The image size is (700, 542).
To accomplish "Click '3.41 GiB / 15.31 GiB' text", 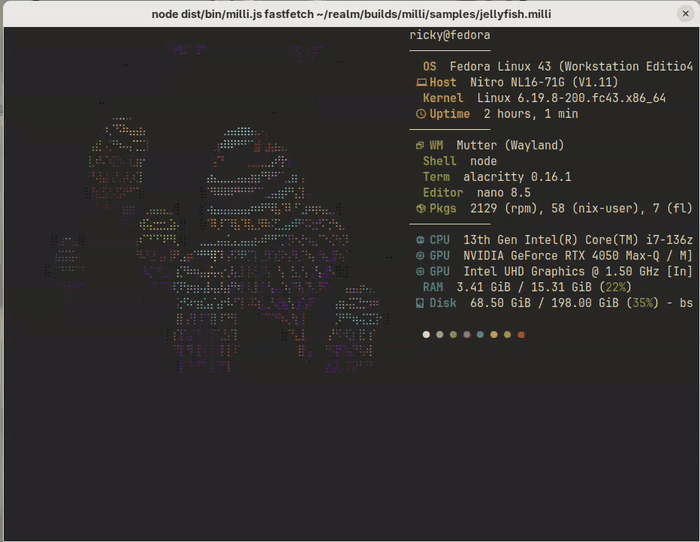I will pyautogui.click(x=524, y=287).
